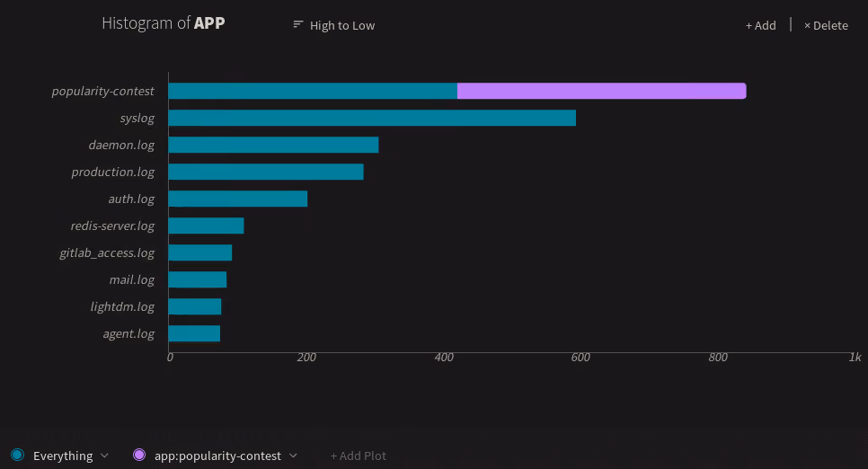
Task: Click the lightdm.log bar
Action: tap(194, 306)
